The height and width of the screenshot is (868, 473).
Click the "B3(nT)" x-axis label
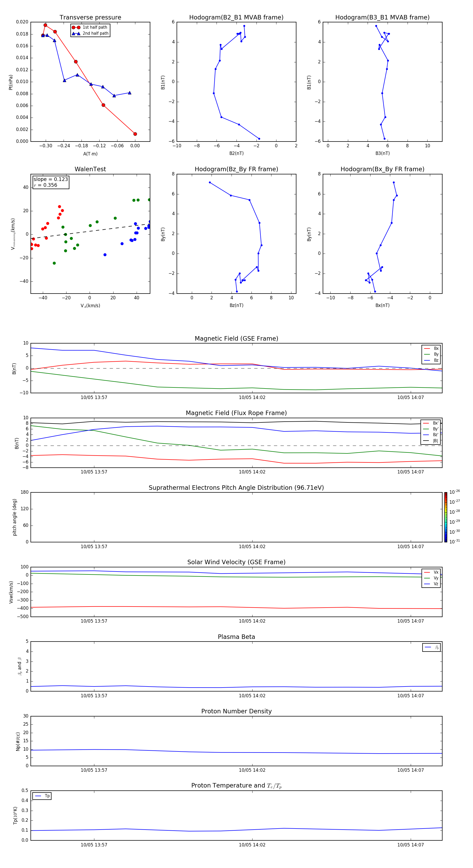(x=382, y=153)
